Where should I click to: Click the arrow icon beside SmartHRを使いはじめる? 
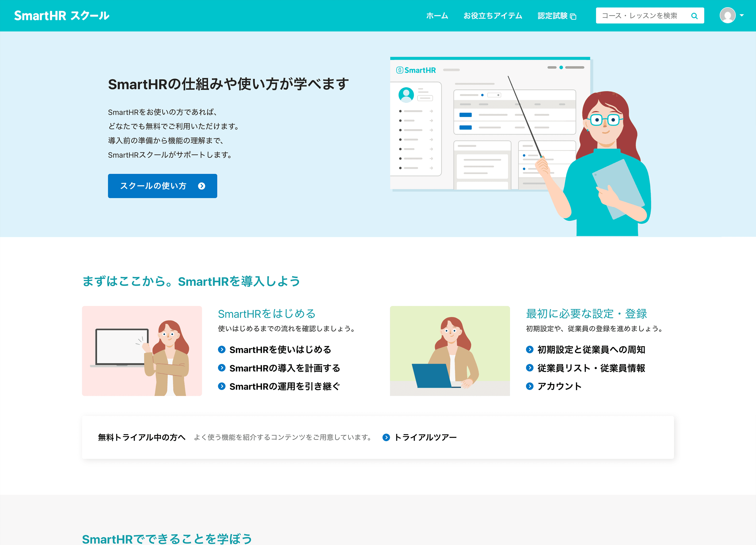(222, 349)
